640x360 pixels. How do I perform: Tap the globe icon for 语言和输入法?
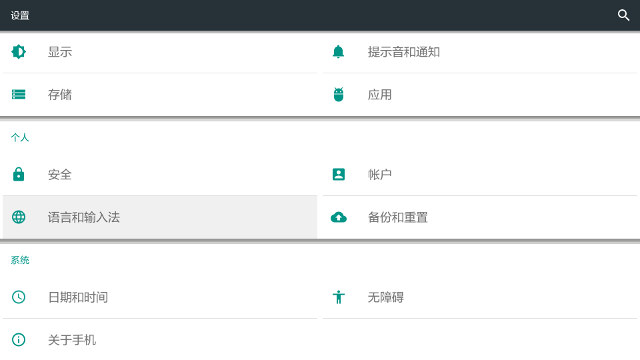pos(18,217)
